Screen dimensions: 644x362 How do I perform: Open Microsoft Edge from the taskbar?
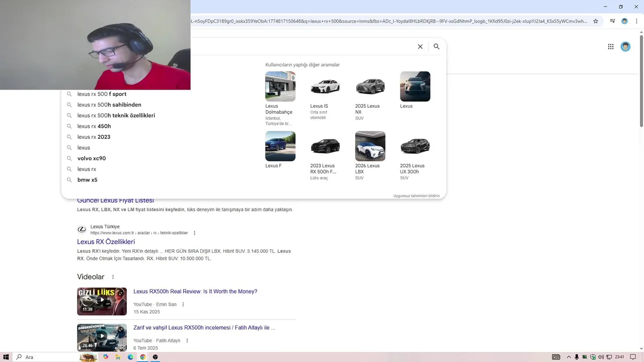point(130,357)
